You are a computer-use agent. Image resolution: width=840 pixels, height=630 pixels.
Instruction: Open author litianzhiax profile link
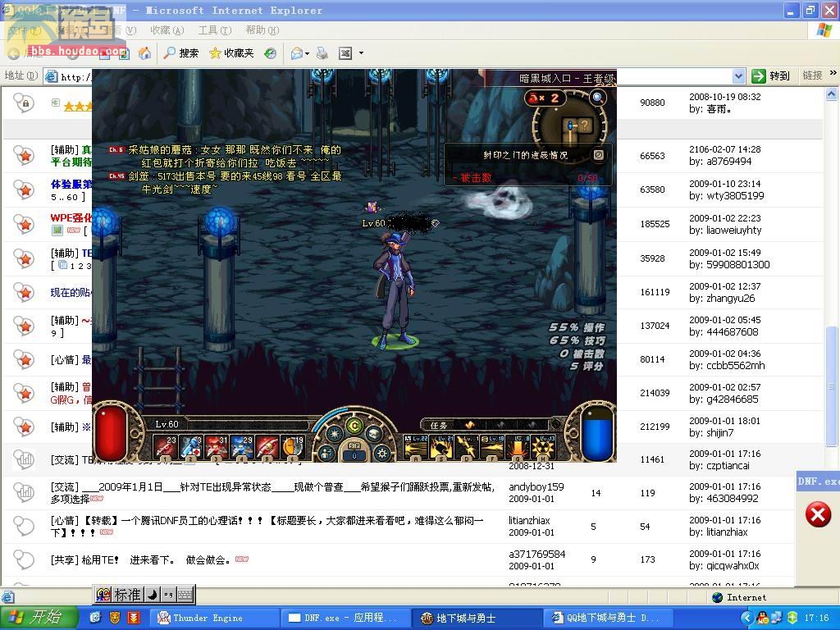click(529, 521)
